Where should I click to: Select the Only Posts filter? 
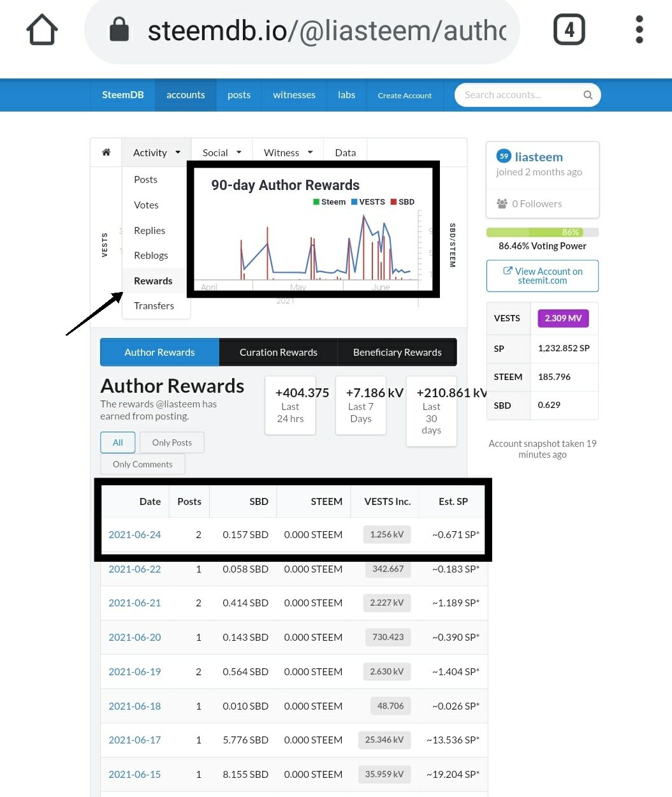pyautogui.click(x=172, y=442)
